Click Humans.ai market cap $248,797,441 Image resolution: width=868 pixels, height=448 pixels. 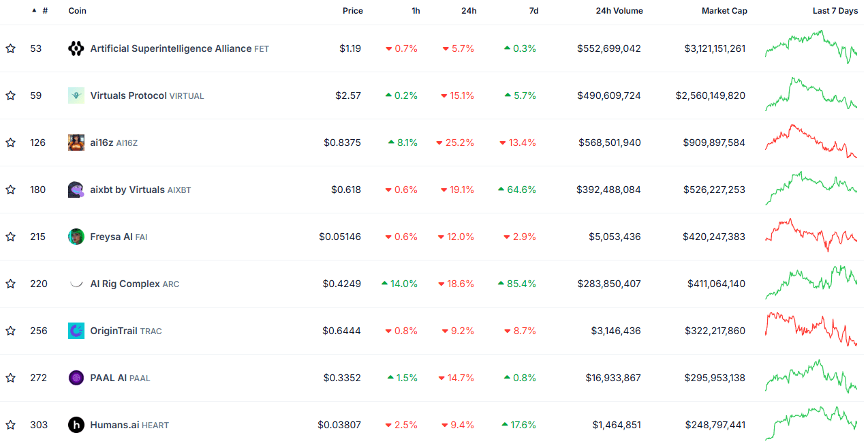click(715, 425)
